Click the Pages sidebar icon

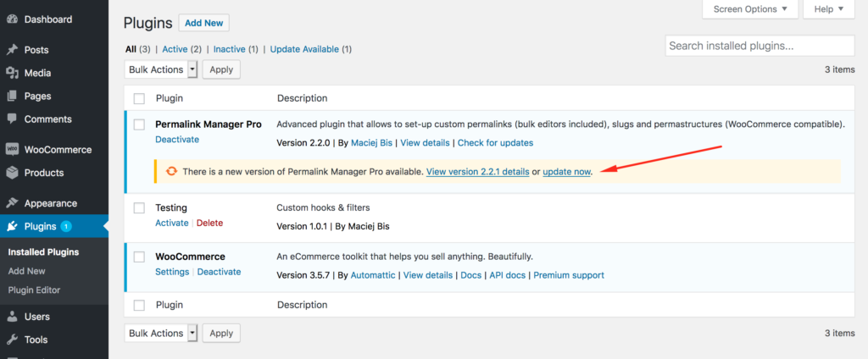pos(12,97)
